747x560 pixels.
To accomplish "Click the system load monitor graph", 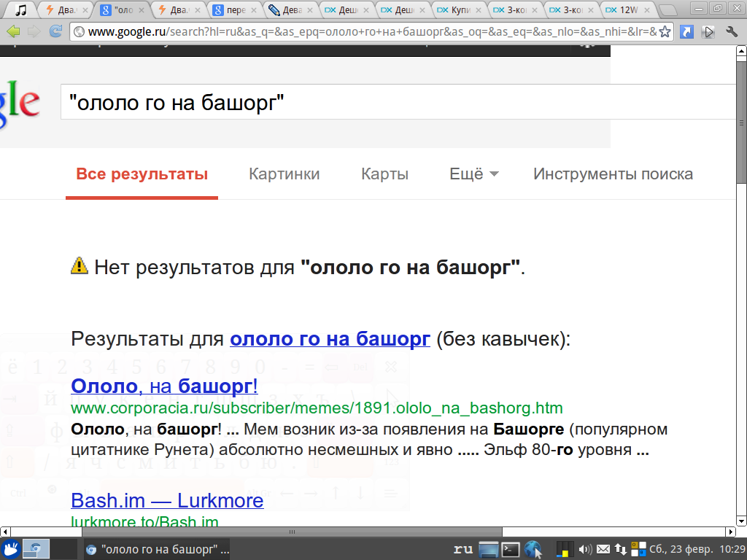I will coord(565,549).
